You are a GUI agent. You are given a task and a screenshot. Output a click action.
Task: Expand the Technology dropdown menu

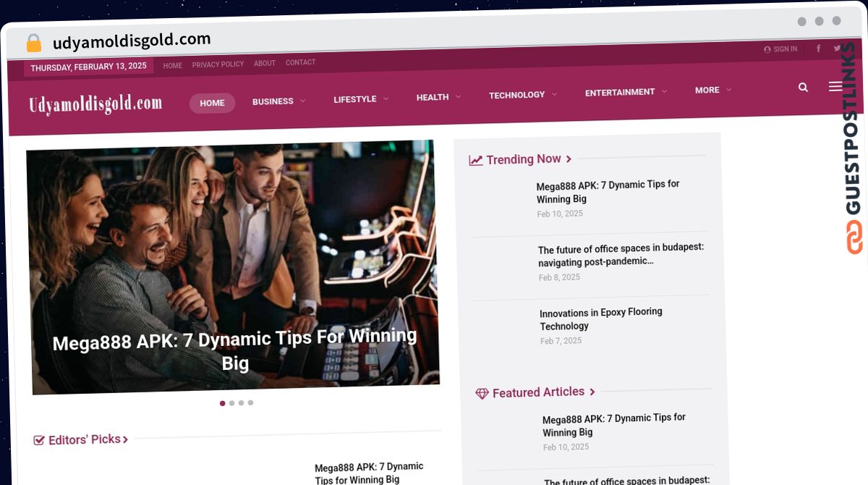click(x=522, y=95)
